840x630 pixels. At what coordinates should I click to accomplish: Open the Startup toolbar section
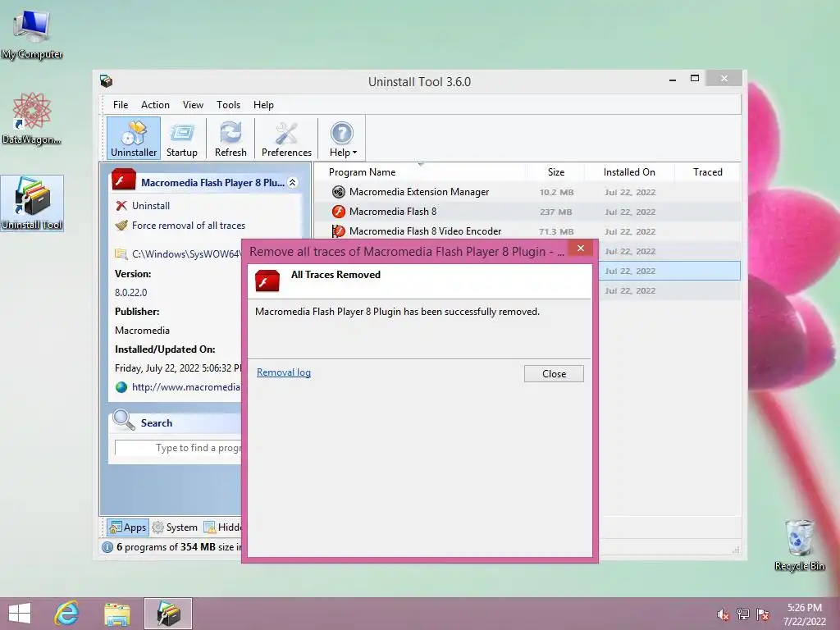(181, 138)
